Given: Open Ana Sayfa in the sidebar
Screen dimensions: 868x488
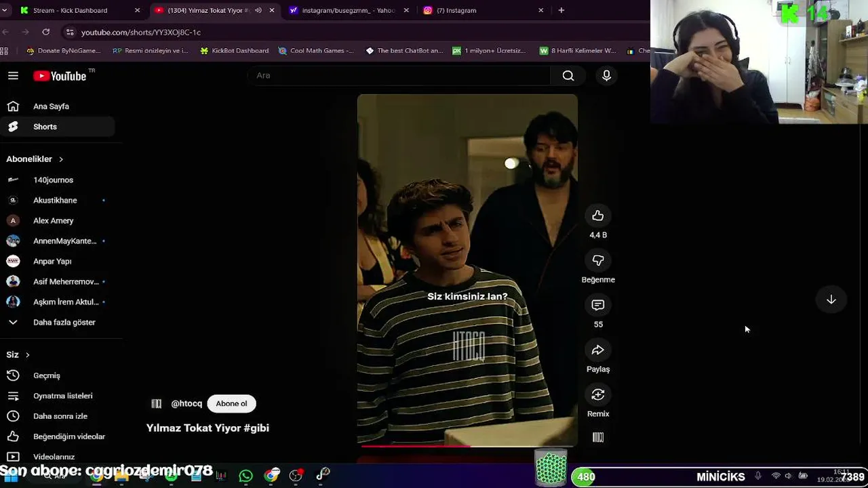Looking at the screenshot, I should (58, 106).
